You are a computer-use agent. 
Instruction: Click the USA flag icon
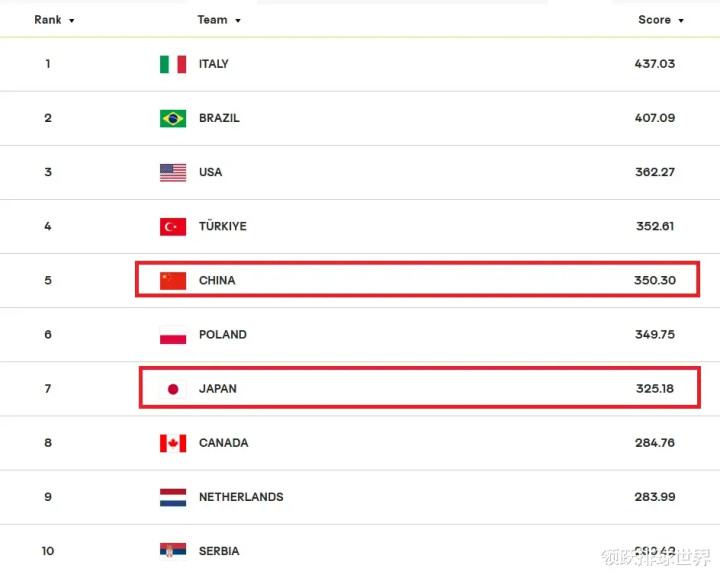(173, 173)
